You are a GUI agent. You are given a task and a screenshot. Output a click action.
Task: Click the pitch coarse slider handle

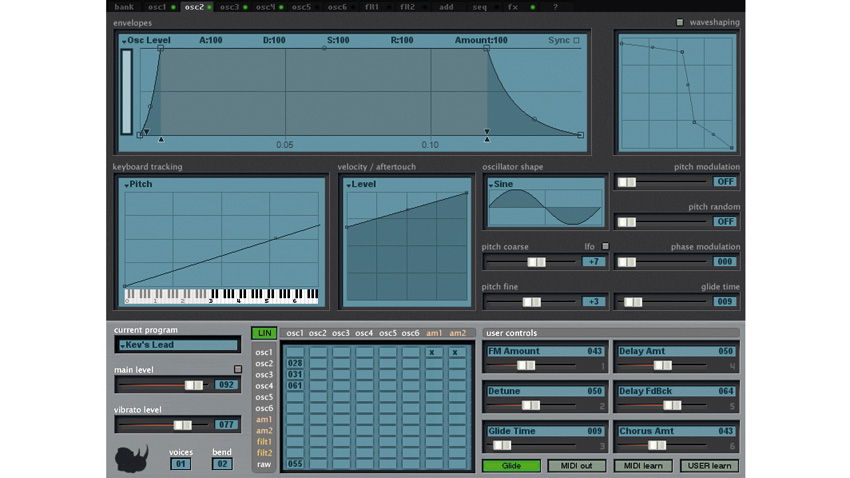536,262
